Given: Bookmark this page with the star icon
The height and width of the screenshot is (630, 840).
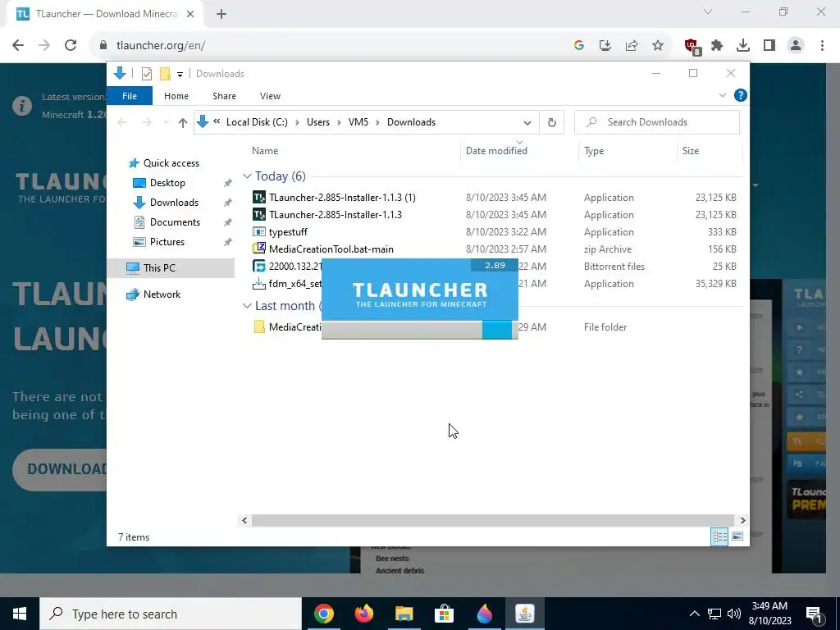Looking at the screenshot, I should (658, 46).
